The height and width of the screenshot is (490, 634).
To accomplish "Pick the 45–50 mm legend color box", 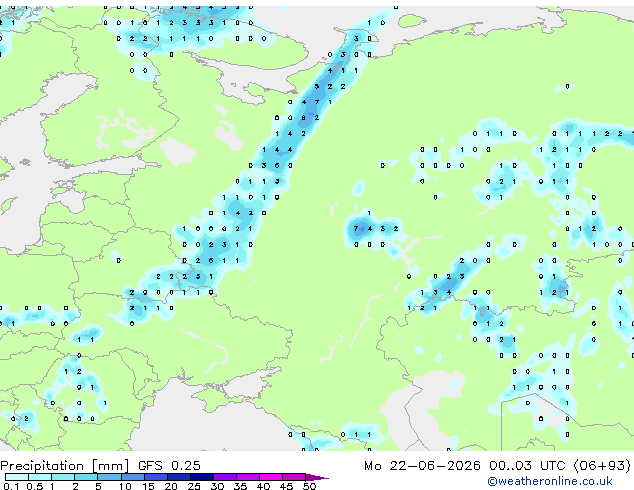I will (294, 477).
